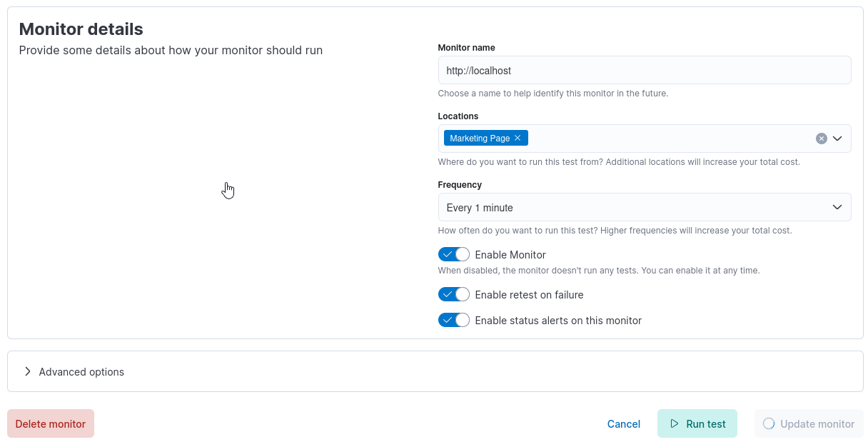Remove the Marketing Page location tag
Image resolution: width=868 pixels, height=442 pixels.
[518, 139]
